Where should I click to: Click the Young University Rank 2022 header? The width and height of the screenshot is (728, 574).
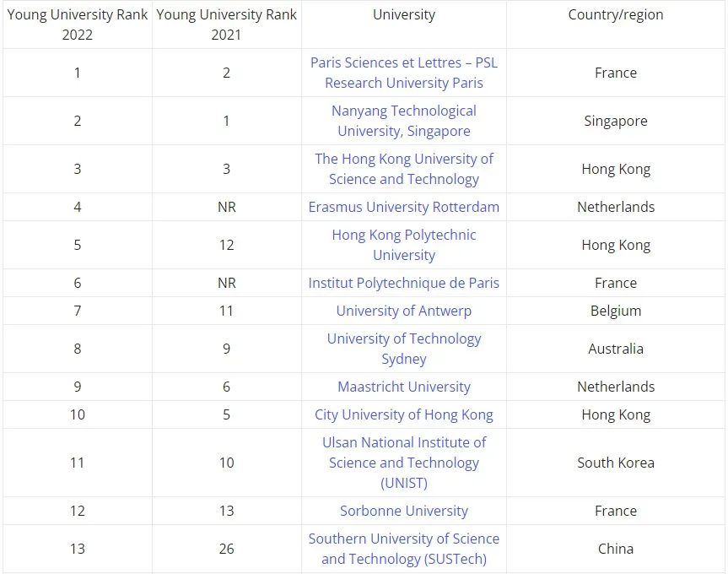pos(78,24)
